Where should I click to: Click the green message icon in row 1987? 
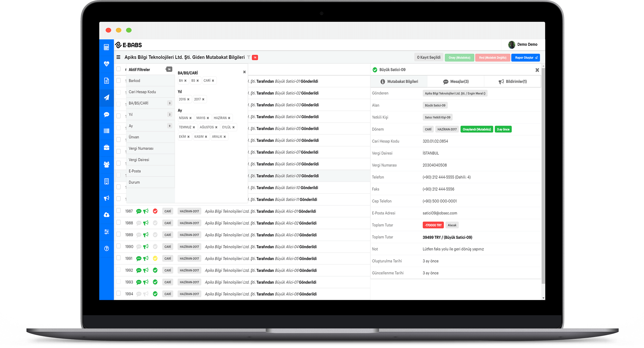pos(139,211)
